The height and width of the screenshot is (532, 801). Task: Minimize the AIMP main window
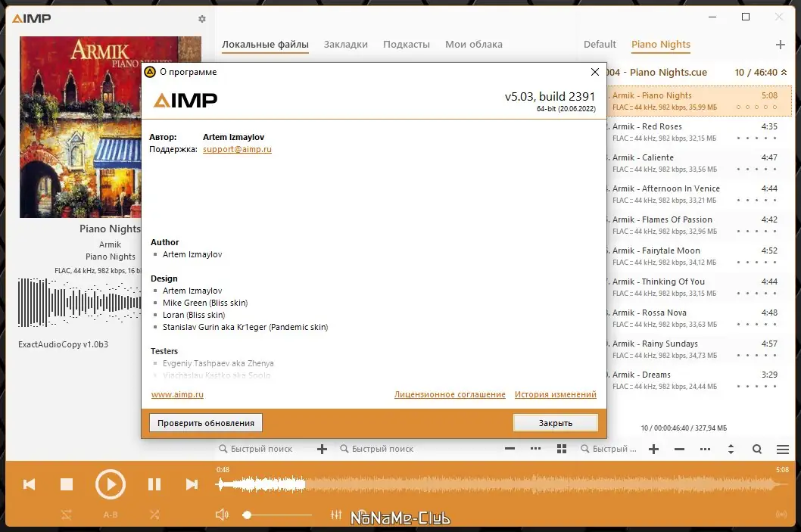pos(712,17)
